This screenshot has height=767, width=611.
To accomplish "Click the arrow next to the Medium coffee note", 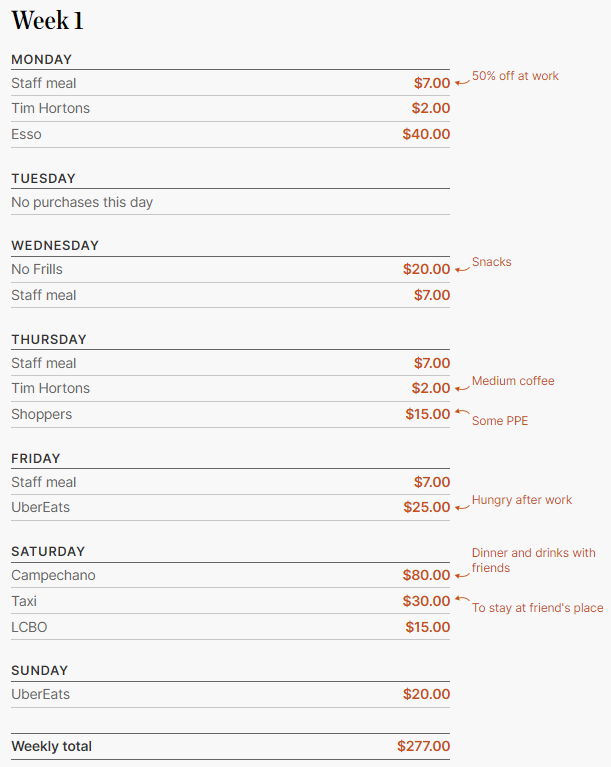I will pyautogui.click(x=461, y=386).
